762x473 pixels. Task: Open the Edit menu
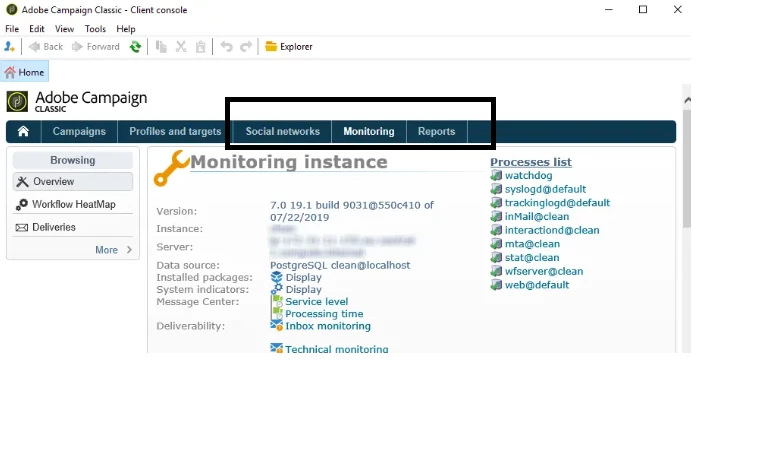tap(36, 29)
